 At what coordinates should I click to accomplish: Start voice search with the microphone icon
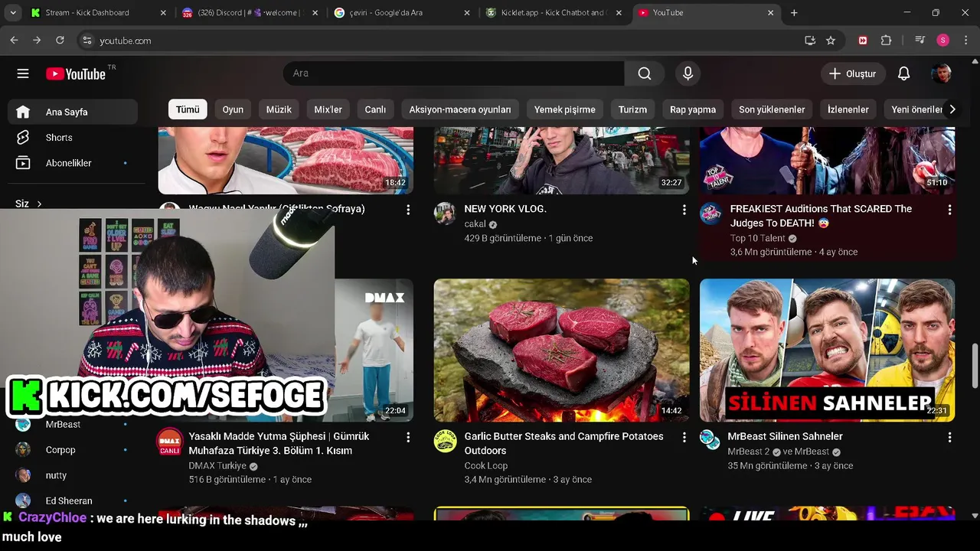coord(688,73)
